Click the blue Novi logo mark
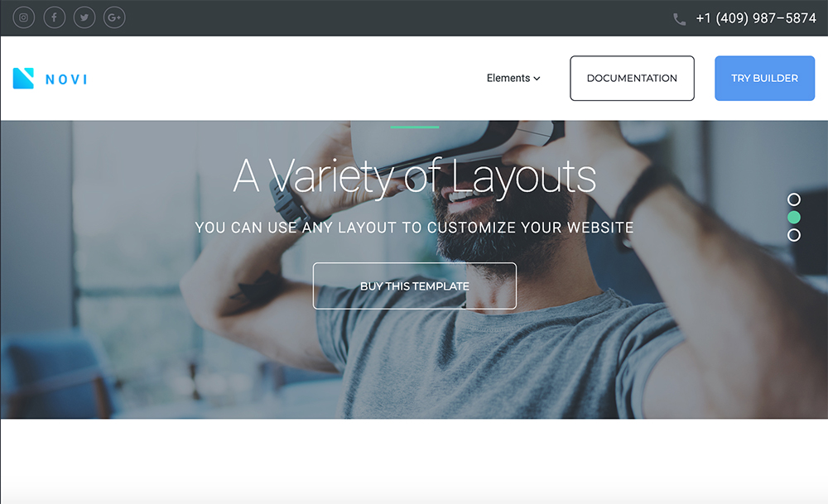The height and width of the screenshot is (504, 828). pos(23,78)
